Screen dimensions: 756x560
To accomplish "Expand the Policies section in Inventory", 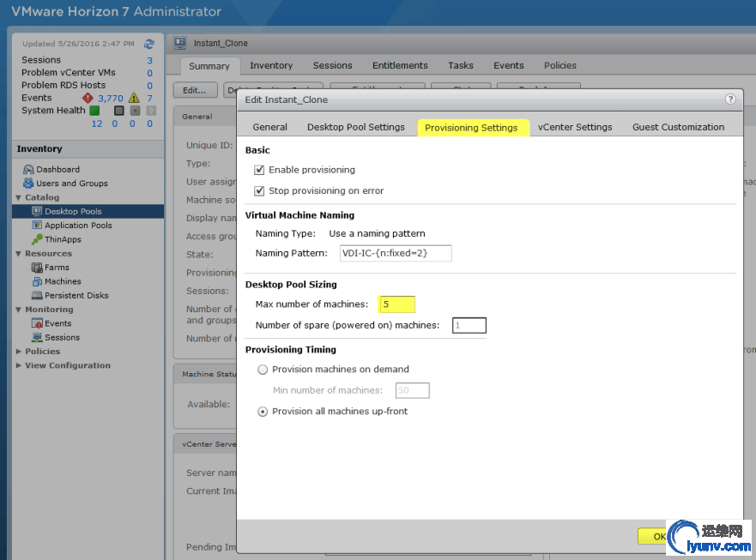I will click(x=18, y=352).
